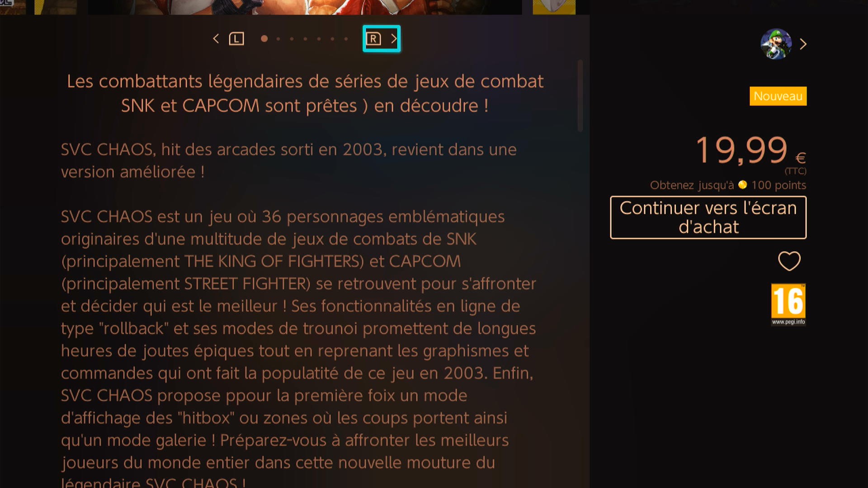Select the first active pagination dot
868x488 pixels.
click(x=264, y=39)
